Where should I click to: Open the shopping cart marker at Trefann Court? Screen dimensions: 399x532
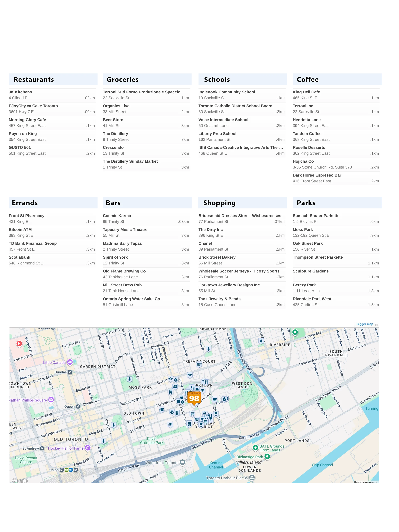199,364
